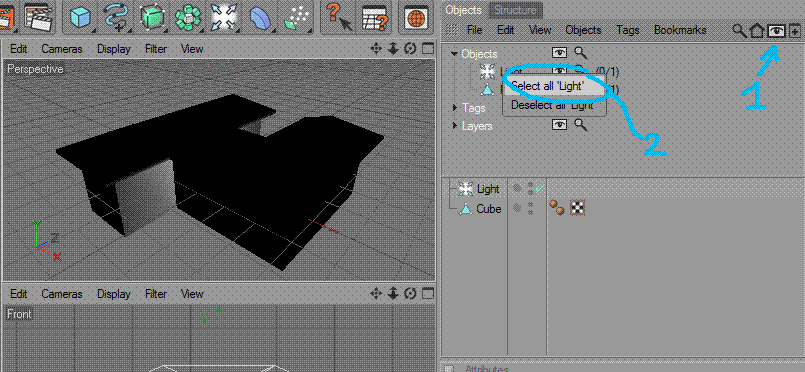Open the Object Manager File menu
The width and height of the screenshot is (805, 372).
474,30
